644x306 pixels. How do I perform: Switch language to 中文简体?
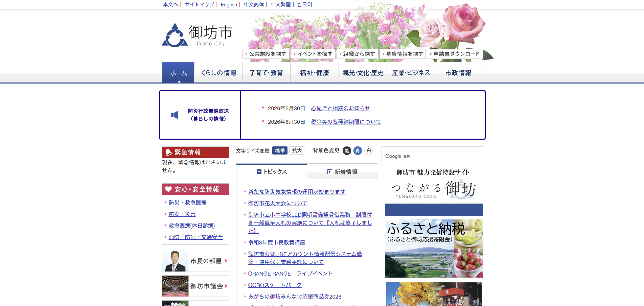click(254, 4)
